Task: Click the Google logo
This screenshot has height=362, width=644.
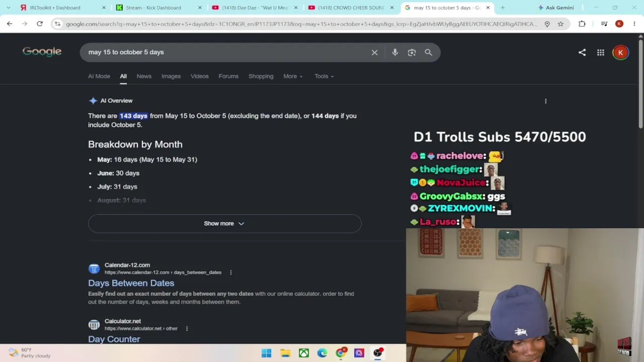Action: point(42,52)
